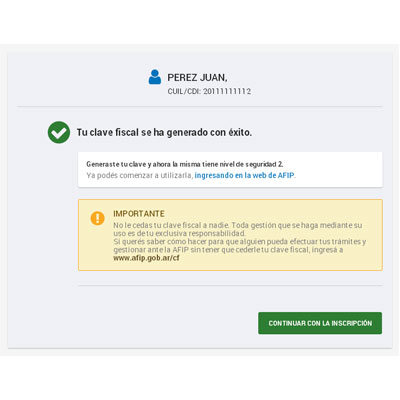Click the CUIL/CDI number 20111111112
Image resolution: width=400 pixels, height=400 pixels.
pyautogui.click(x=227, y=91)
